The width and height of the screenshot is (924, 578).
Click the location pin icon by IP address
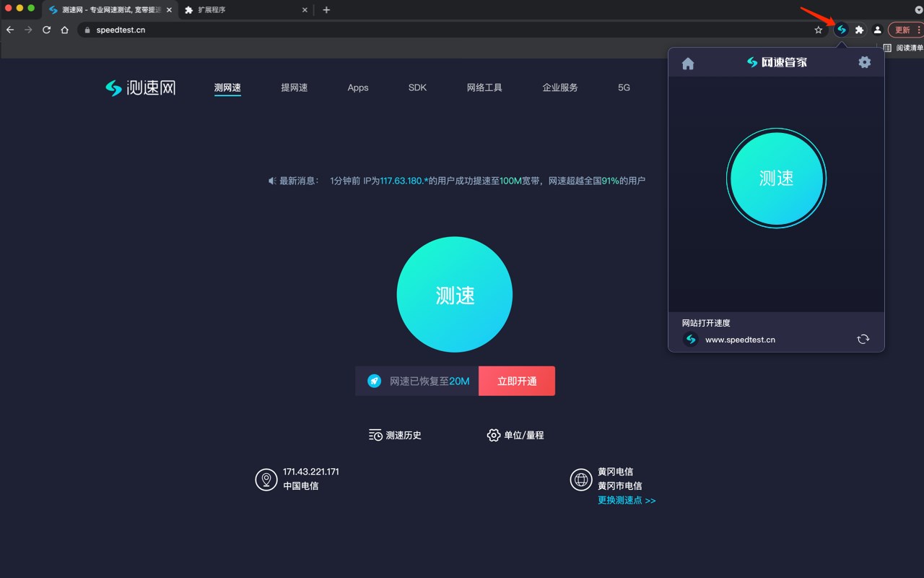click(x=266, y=479)
